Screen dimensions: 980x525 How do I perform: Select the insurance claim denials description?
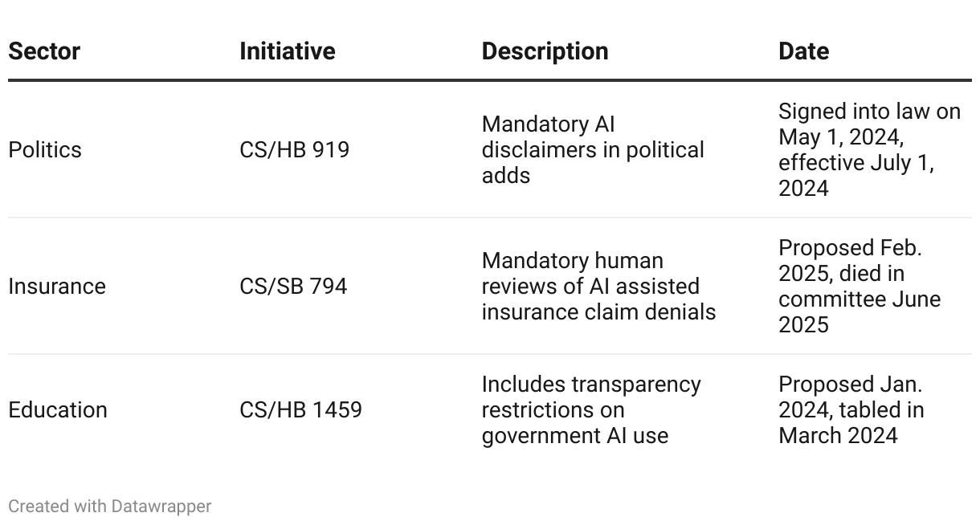pyautogui.click(x=598, y=287)
